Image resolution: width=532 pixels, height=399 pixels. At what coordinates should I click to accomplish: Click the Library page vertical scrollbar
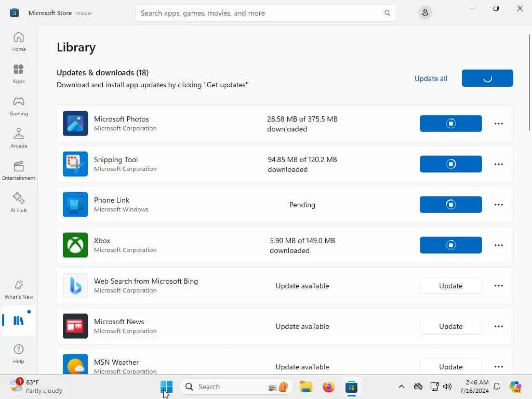click(x=529, y=82)
